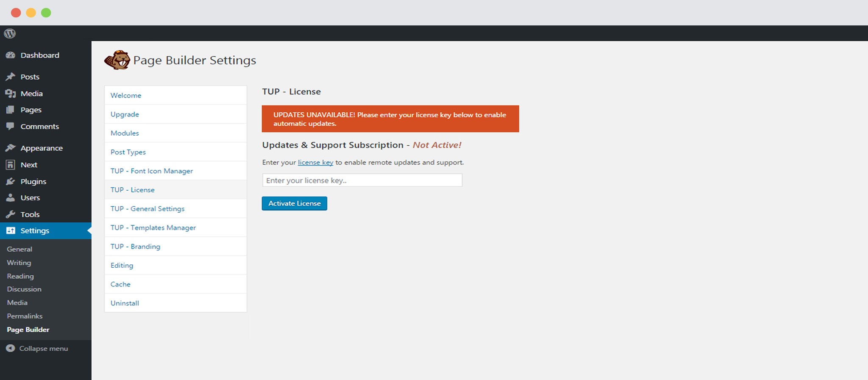Click the Settings sliders icon
Screen dimensions: 868x380
tap(11, 230)
